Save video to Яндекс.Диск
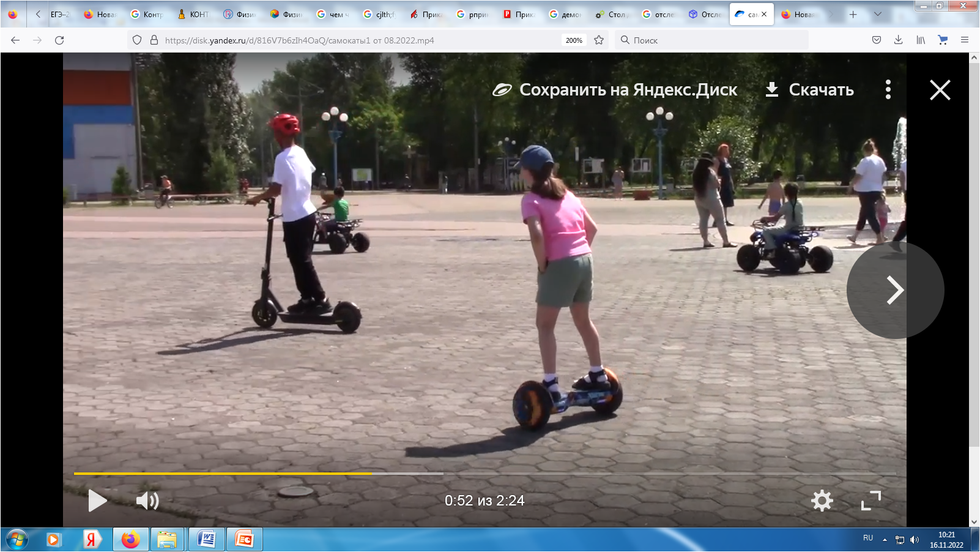980x552 pixels. point(615,90)
